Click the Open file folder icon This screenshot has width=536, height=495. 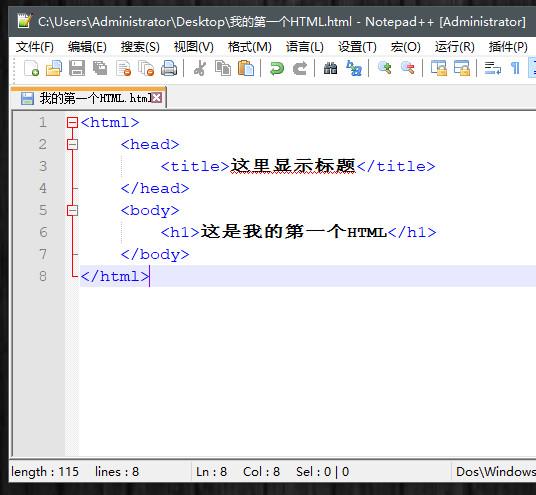coord(54,68)
